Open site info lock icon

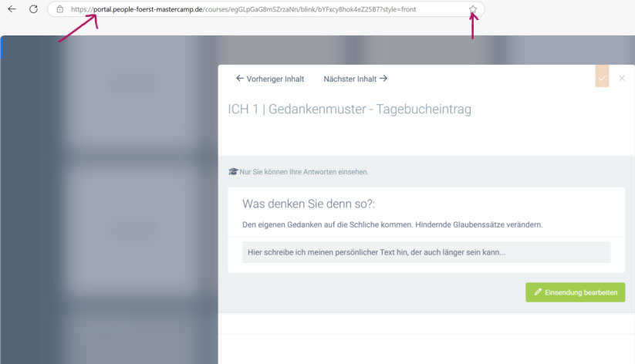tap(59, 9)
